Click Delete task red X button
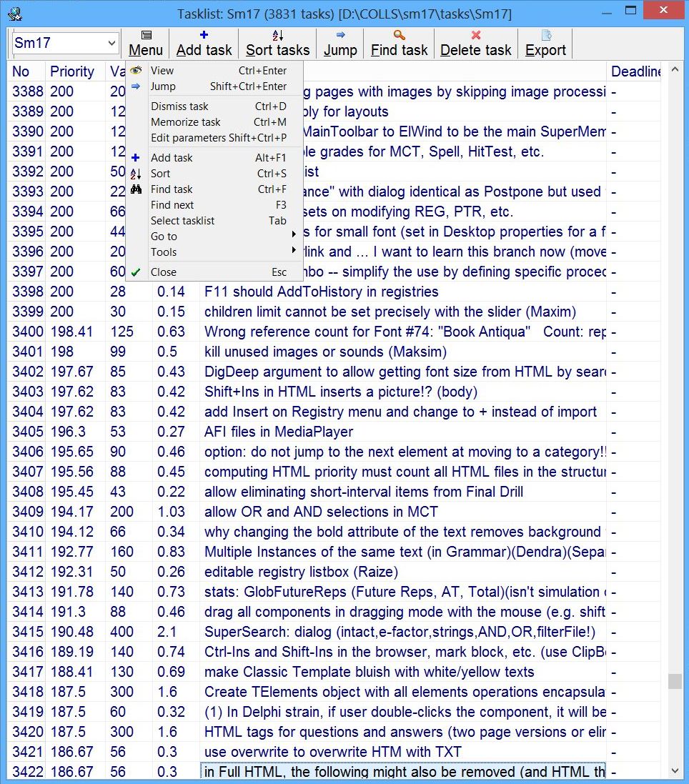The width and height of the screenshot is (689, 784). click(475, 44)
